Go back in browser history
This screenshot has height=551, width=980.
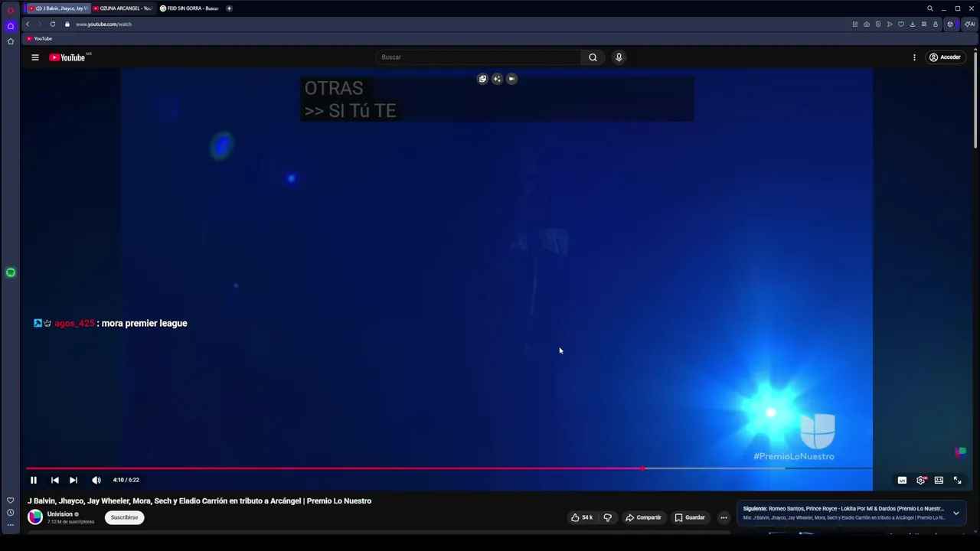pos(28,24)
